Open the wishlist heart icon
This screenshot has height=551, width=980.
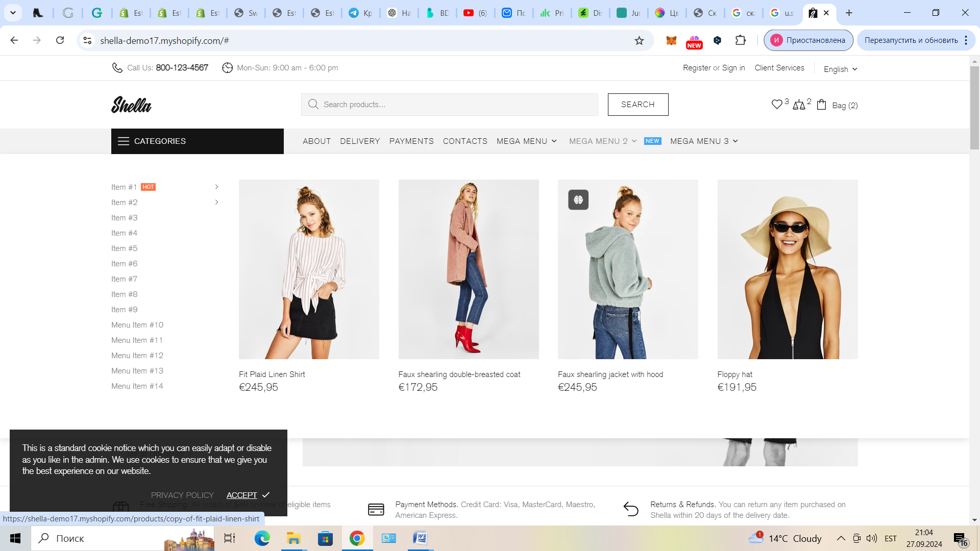pos(776,105)
